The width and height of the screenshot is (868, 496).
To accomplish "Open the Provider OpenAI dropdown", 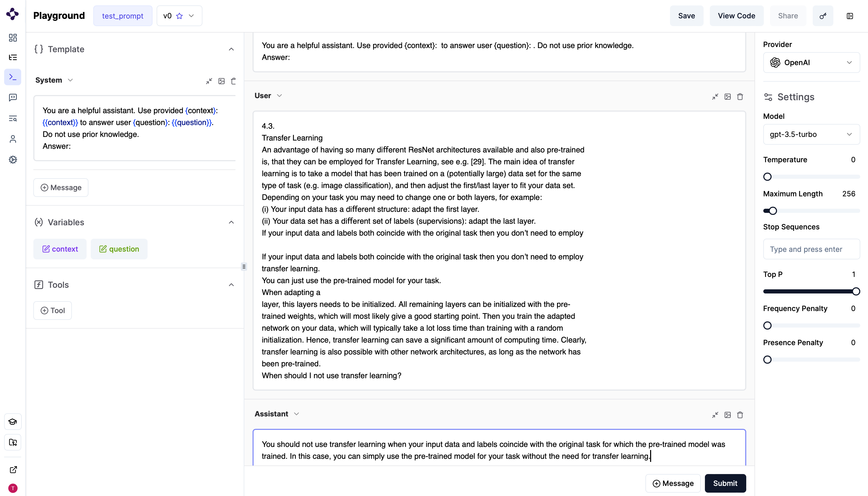I will [x=811, y=63].
